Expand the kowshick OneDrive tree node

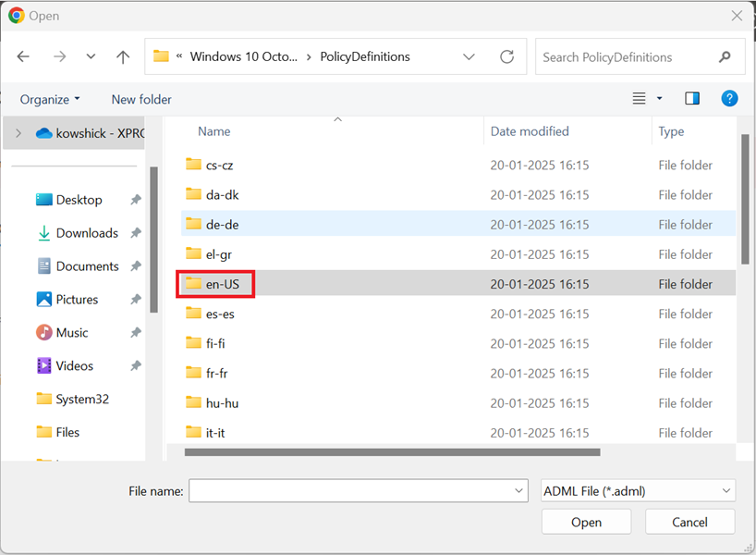click(18, 133)
